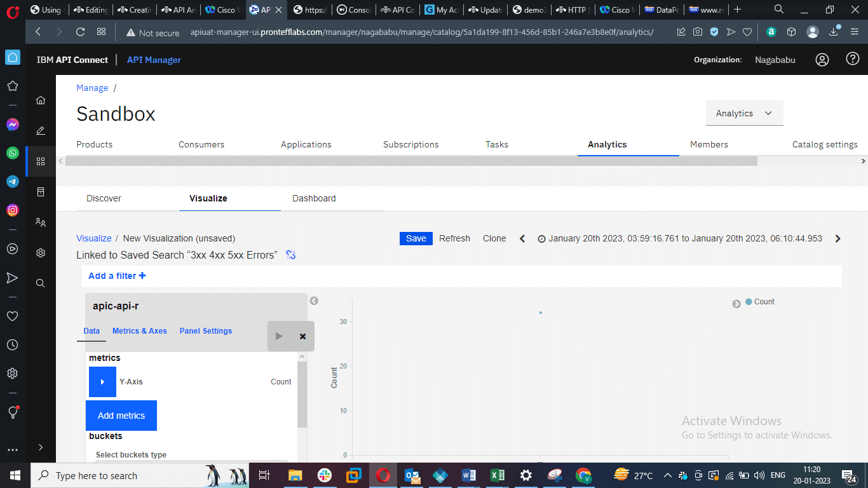This screenshot has height=488, width=868.
Task: Open the API Manager Settings gear icon
Action: [41, 253]
